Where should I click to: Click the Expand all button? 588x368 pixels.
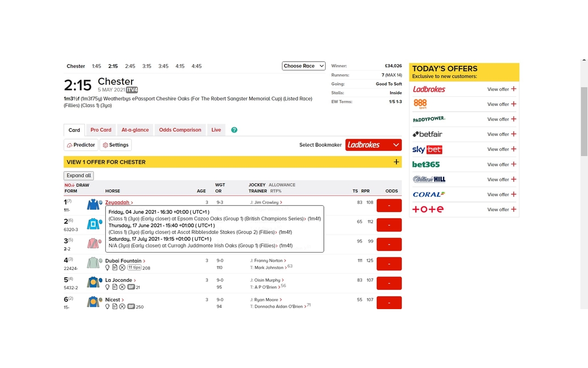tap(79, 176)
